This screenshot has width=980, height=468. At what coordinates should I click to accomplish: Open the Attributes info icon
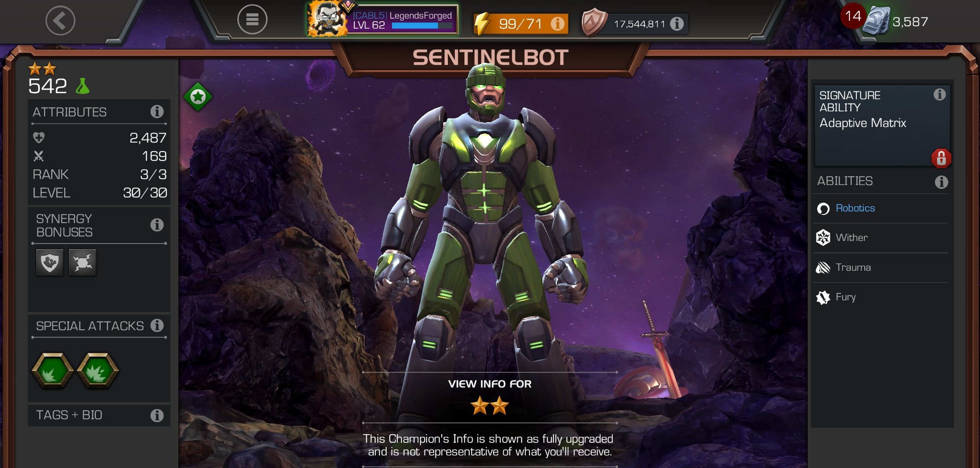[157, 112]
